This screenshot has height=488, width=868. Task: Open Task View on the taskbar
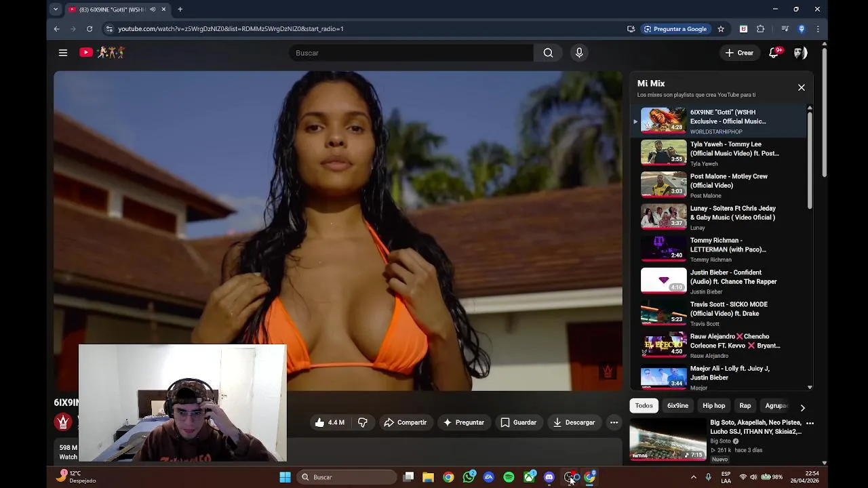point(408,477)
